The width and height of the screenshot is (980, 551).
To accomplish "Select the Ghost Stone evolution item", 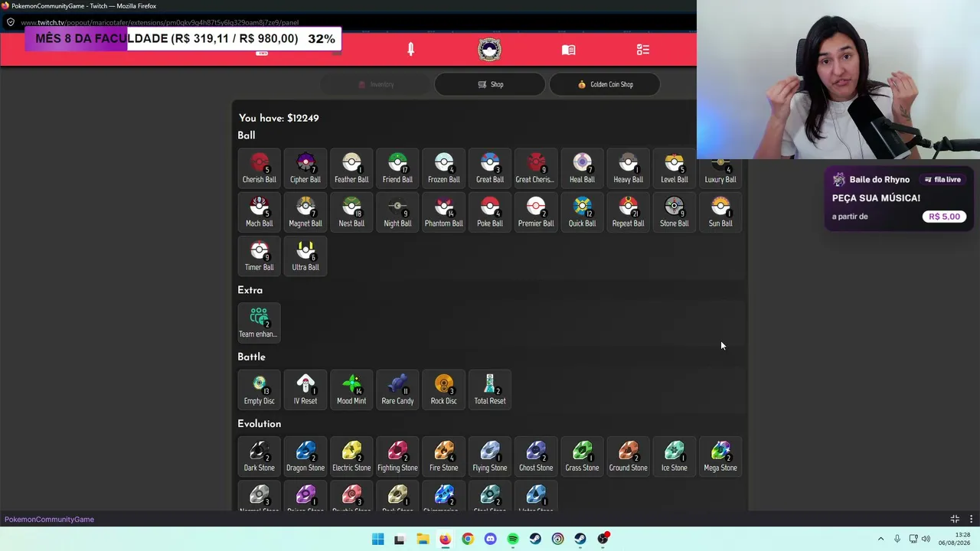I will tap(536, 456).
